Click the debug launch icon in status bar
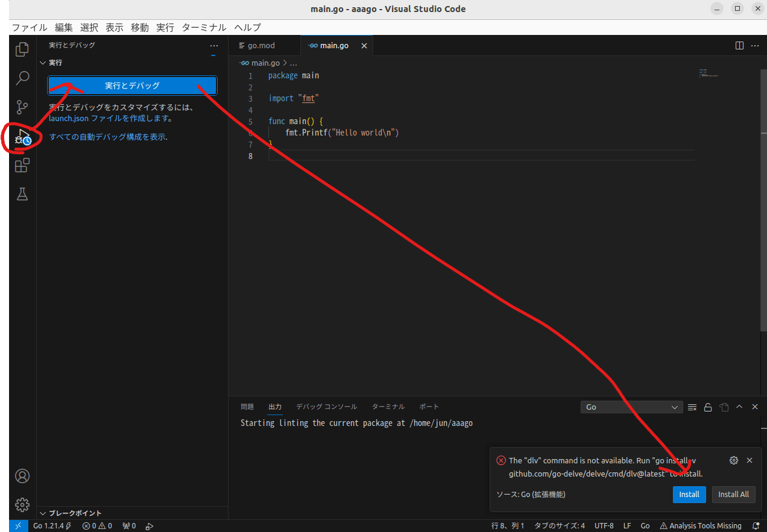This screenshot has height=532, width=767. click(149, 526)
